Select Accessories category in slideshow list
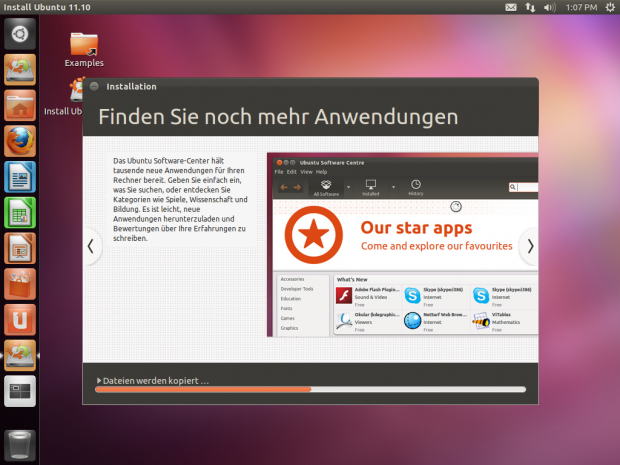The width and height of the screenshot is (620, 465). (292, 279)
